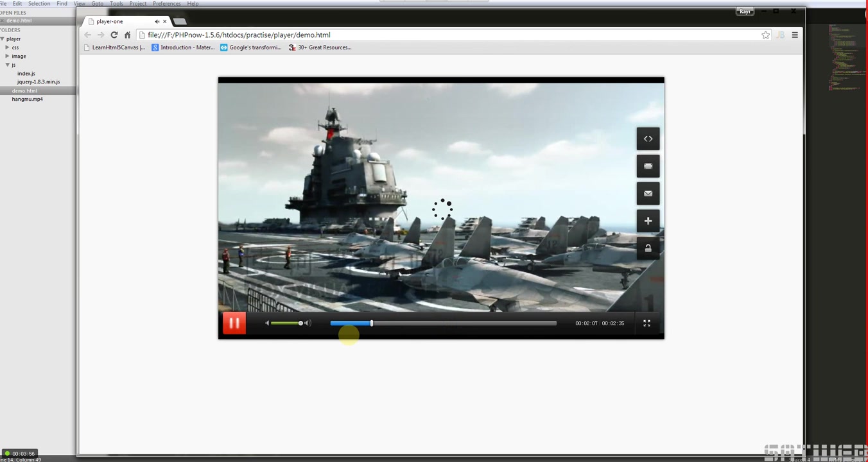Mute tab via the tab audio icon
This screenshot has height=462, width=868.
coord(157,21)
